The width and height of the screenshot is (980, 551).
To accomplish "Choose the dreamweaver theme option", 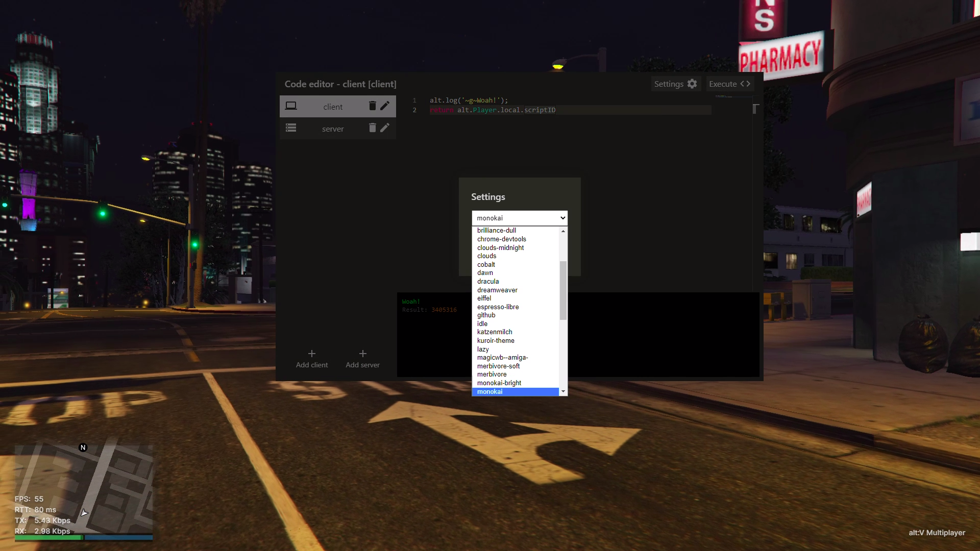I will coord(497,290).
